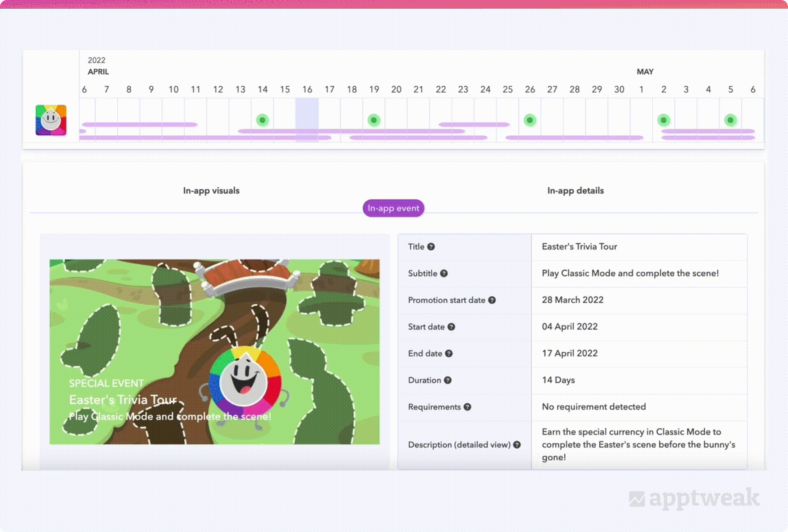Select the title value Easter's Trivia Tour
This screenshot has width=788, height=532.
580,247
